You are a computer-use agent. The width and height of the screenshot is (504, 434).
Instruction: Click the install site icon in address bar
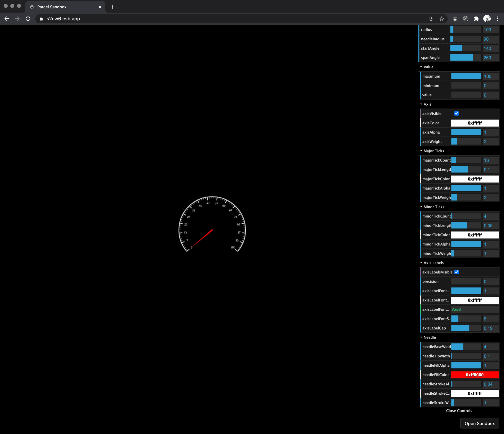pos(431,19)
